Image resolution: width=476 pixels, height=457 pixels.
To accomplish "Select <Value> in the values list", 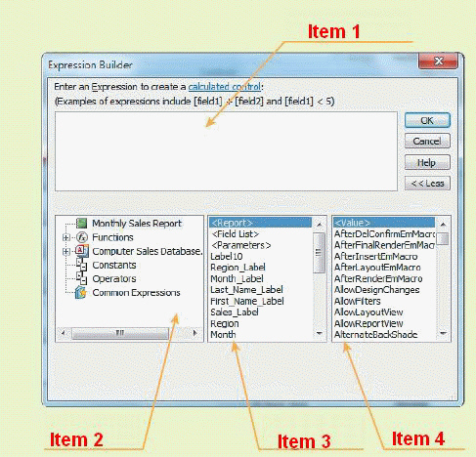I will click(x=384, y=223).
